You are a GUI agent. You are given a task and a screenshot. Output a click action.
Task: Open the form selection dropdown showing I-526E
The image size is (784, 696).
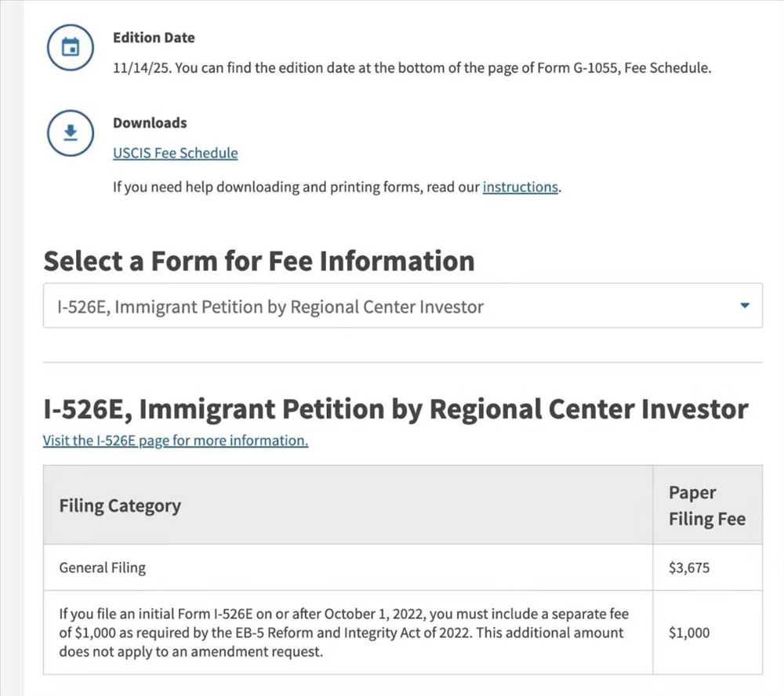point(392,306)
